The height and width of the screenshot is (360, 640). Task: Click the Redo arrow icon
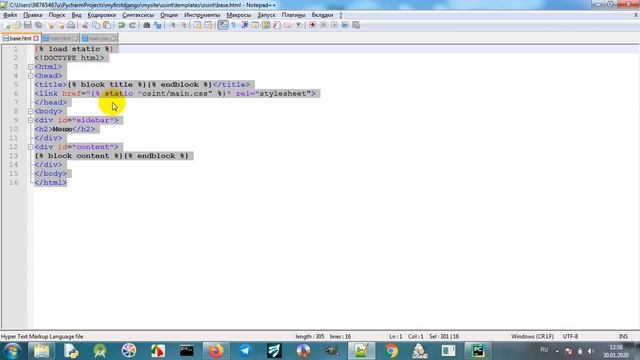pyautogui.click(x=132, y=25)
